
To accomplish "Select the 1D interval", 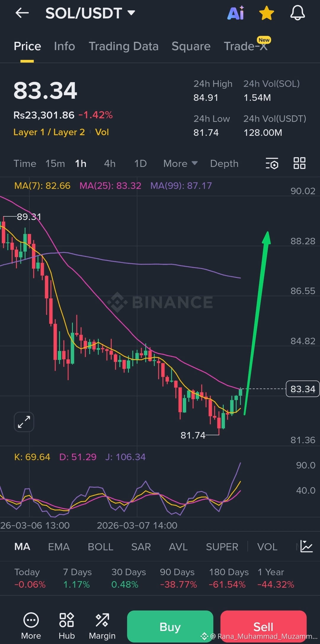I will point(140,164).
